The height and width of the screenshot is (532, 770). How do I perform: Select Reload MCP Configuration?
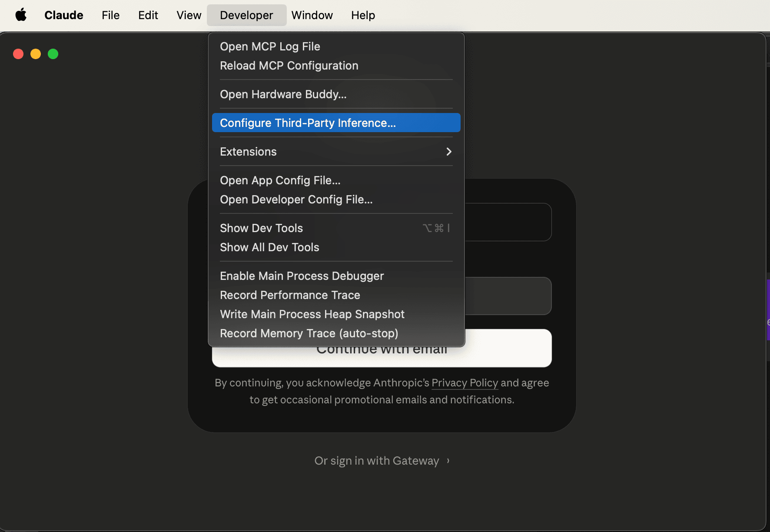pyautogui.click(x=336, y=66)
